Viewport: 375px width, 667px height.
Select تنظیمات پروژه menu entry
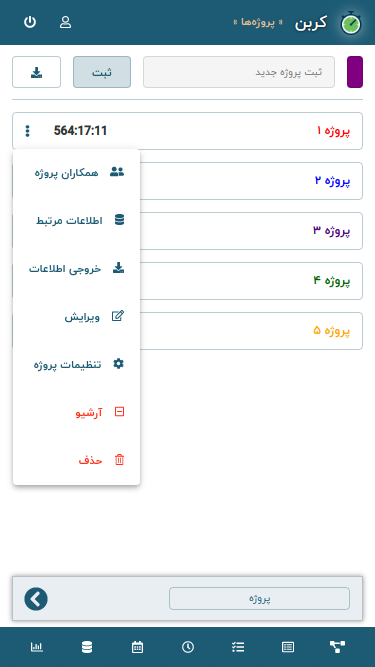click(x=77, y=365)
